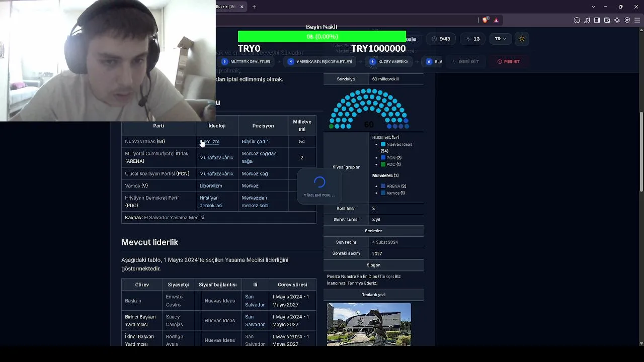Open the Ulusal Koalisyon Partisi (PCN) link
Image resolution: width=644 pixels, height=362 pixels.
click(x=157, y=173)
